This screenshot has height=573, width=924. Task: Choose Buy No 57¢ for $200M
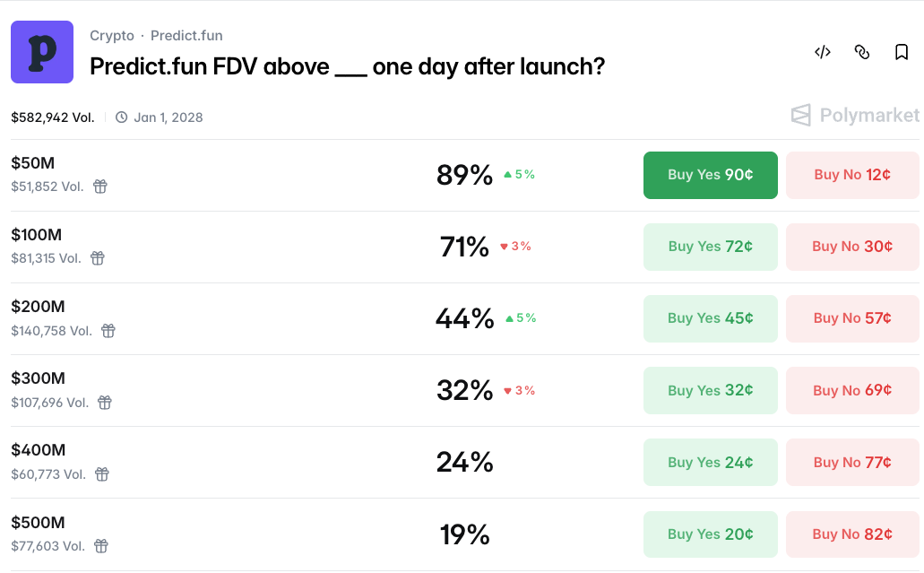pos(852,318)
